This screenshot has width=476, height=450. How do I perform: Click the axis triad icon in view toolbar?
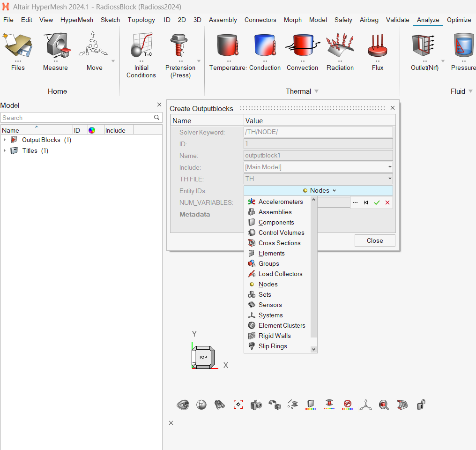366,405
